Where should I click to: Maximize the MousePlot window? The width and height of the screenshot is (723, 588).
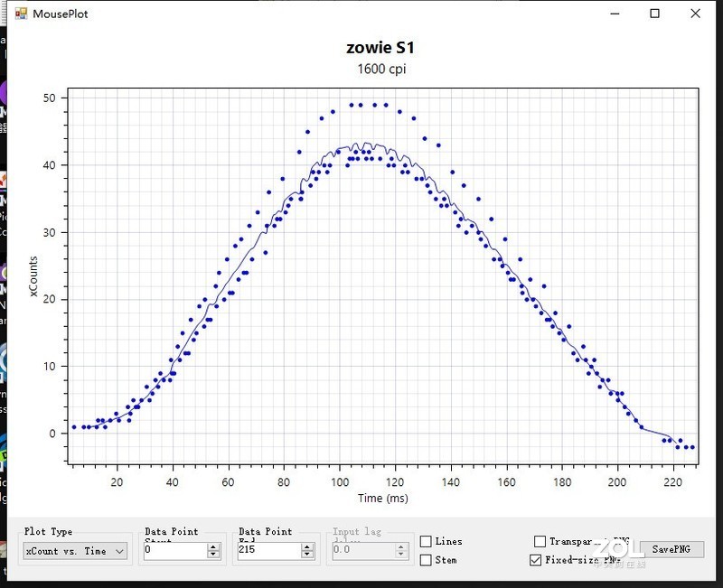[x=654, y=14]
